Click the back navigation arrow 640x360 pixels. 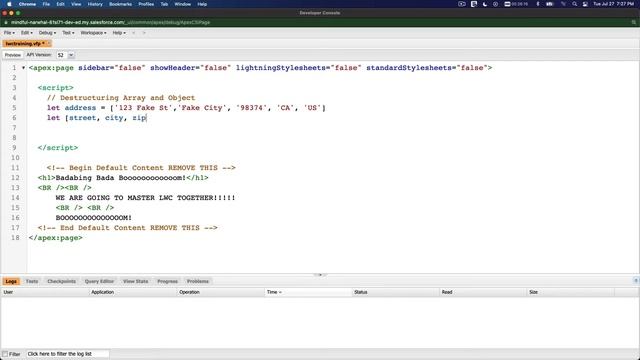[133, 33]
